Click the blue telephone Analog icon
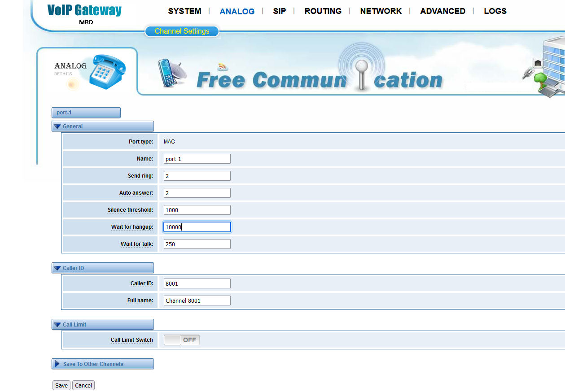The width and height of the screenshot is (565, 392). pos(107,72)
